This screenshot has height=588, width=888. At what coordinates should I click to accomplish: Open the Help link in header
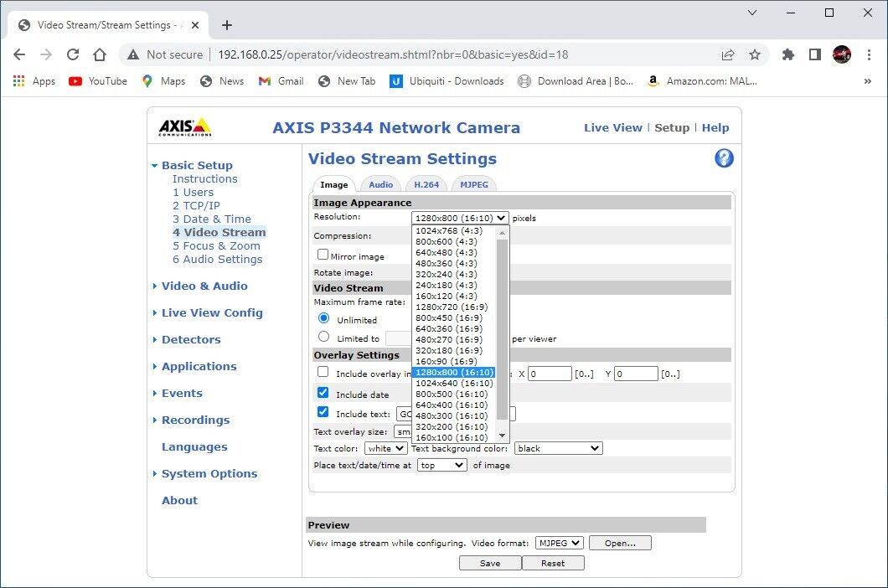[x=715, y=128]
